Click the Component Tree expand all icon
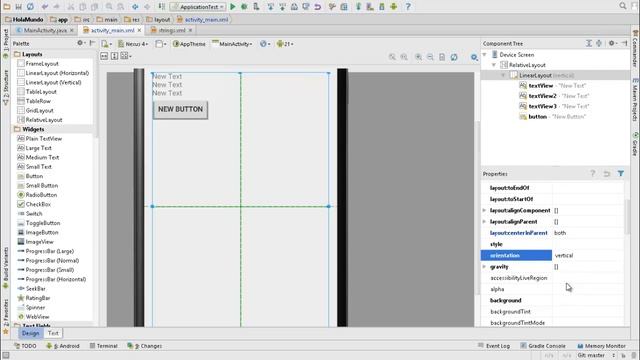 point(589,43)
